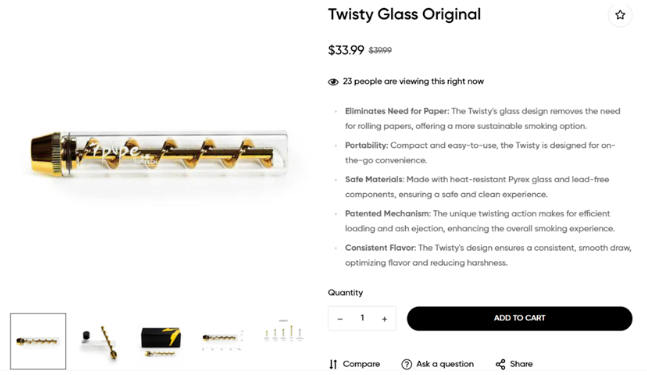Select the size comparison chart thumbnail
The height and width of the screenshot is (375, 647).
(283, 331)
